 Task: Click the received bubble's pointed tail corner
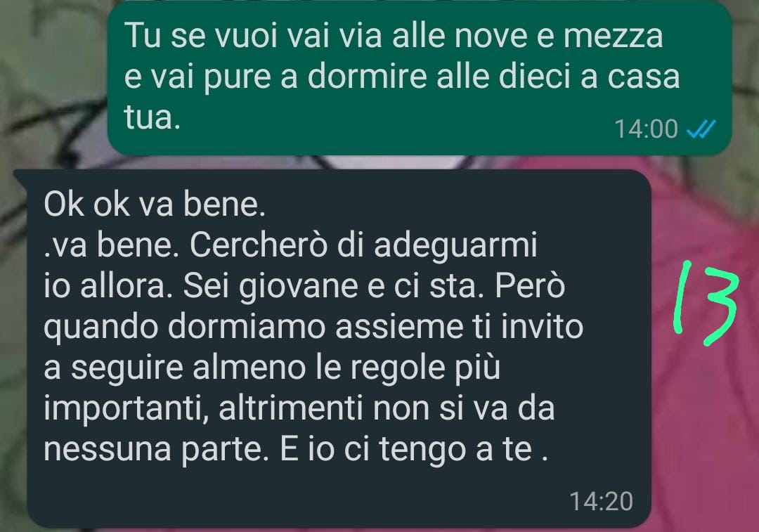[20, 176]
